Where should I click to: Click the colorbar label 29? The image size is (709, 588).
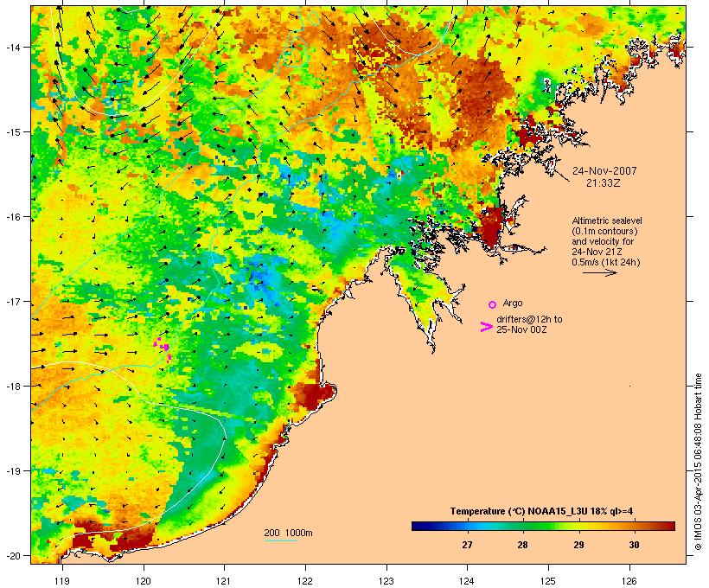(578, 545)
